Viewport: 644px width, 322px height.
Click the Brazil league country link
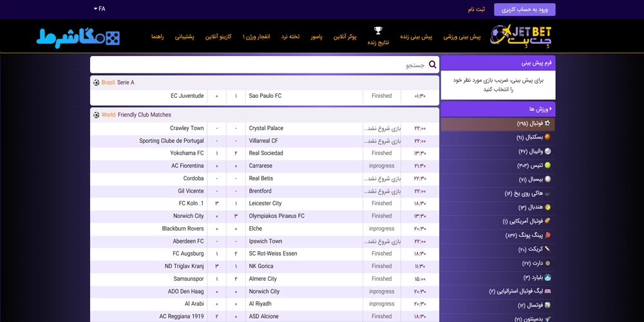click(108, 82)
